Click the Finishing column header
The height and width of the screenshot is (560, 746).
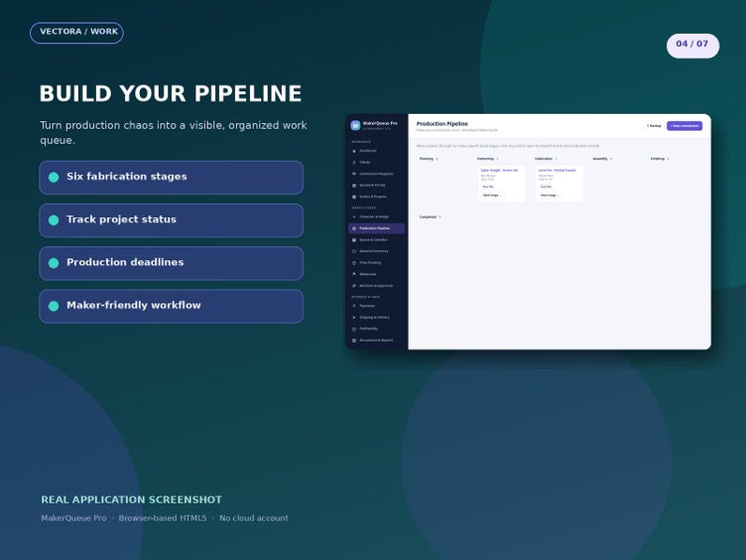point(660,159)
